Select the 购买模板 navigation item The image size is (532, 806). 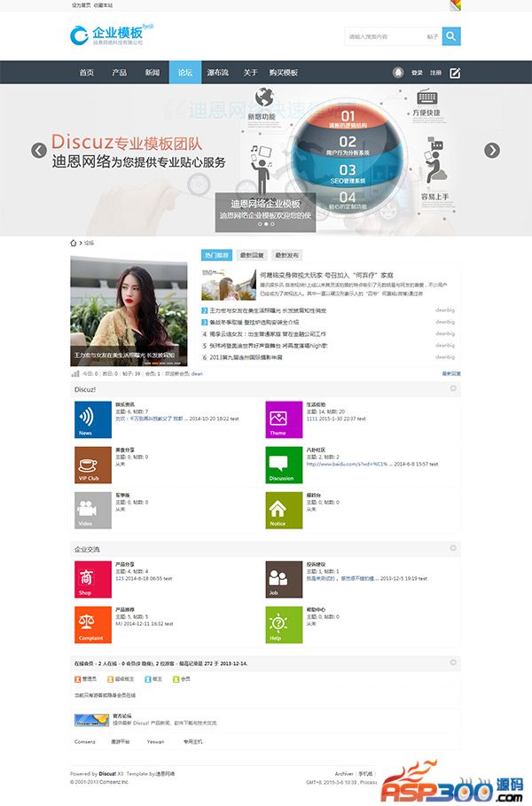pos(283,73)
